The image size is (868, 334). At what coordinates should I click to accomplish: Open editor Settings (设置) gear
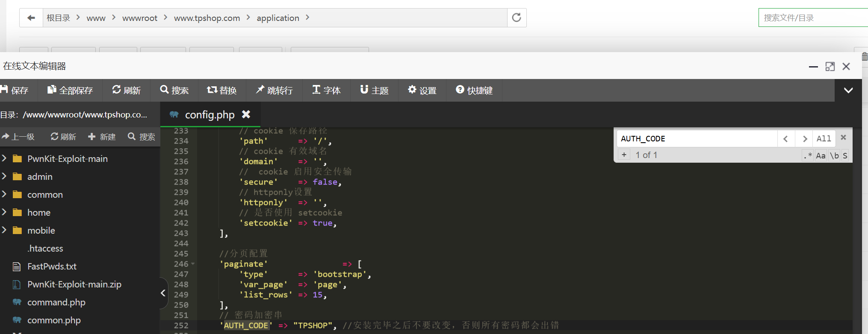[x=422, y=90]
